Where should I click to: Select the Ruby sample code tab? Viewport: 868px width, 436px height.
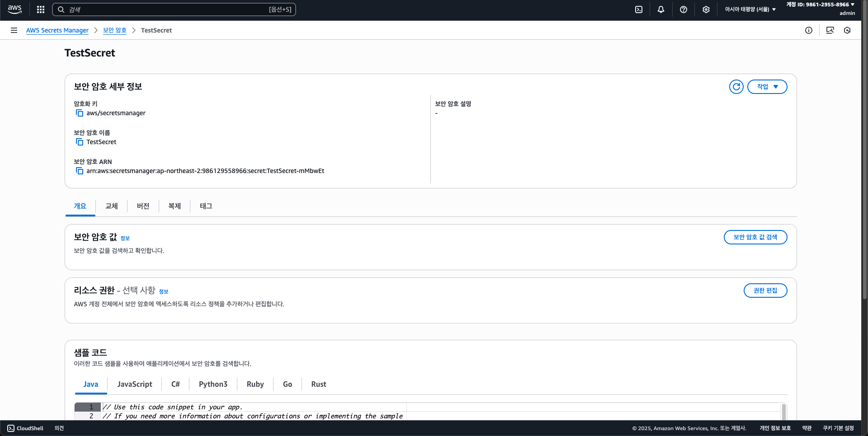coord(255,384)
